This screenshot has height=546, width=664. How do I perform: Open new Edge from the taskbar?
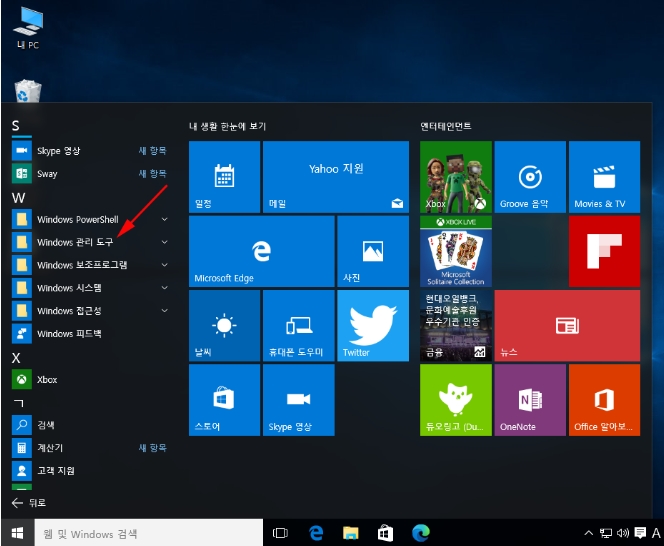pyautogui.click(x=421, y=533)
